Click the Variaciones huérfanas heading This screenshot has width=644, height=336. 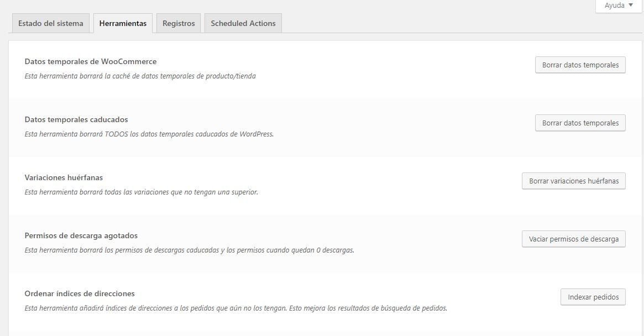point(63,177)
